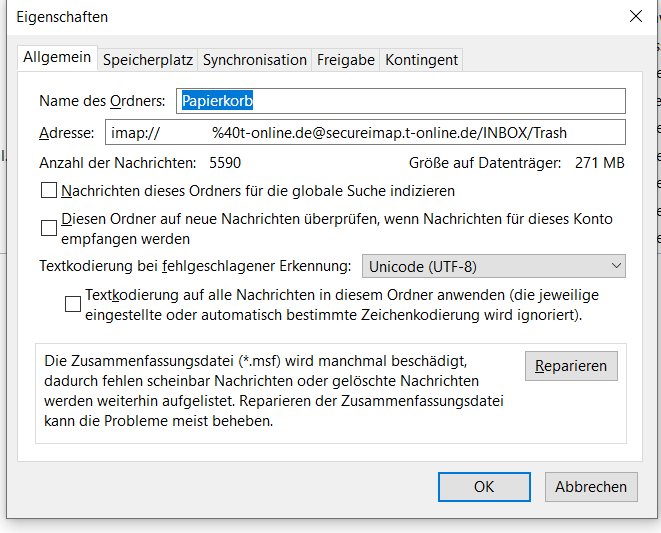The height and width of the screenshot is (533, 661).
Task: Confirm the dialog with OK
Action: [x=484, y=487]
